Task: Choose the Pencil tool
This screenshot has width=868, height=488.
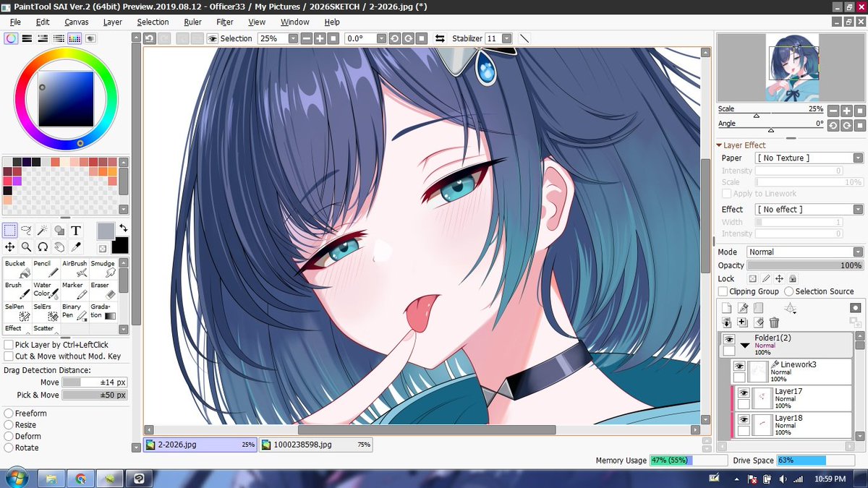Action: 46,269
